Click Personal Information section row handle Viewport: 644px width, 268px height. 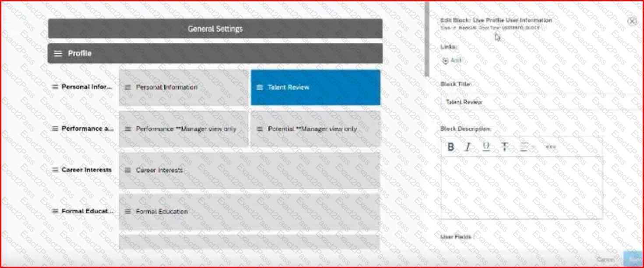(55, 87)
